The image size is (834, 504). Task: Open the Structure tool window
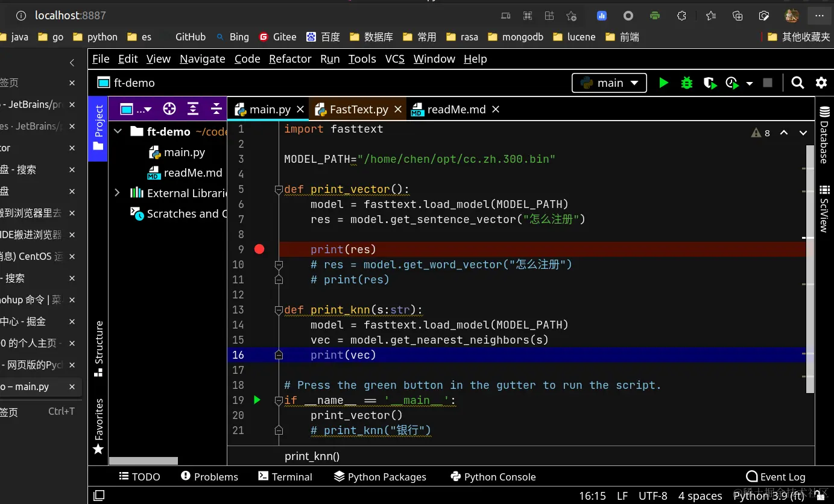pos(98,348)
